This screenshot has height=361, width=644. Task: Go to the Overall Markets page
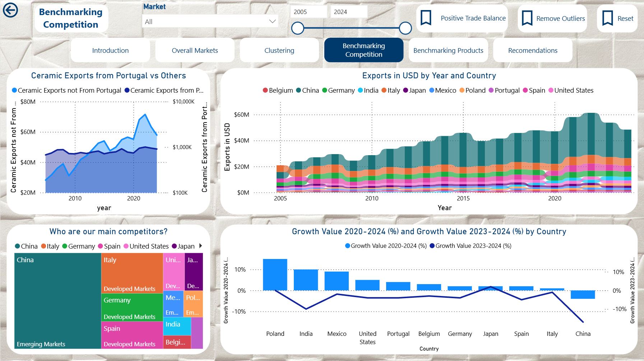click(195, 51)
